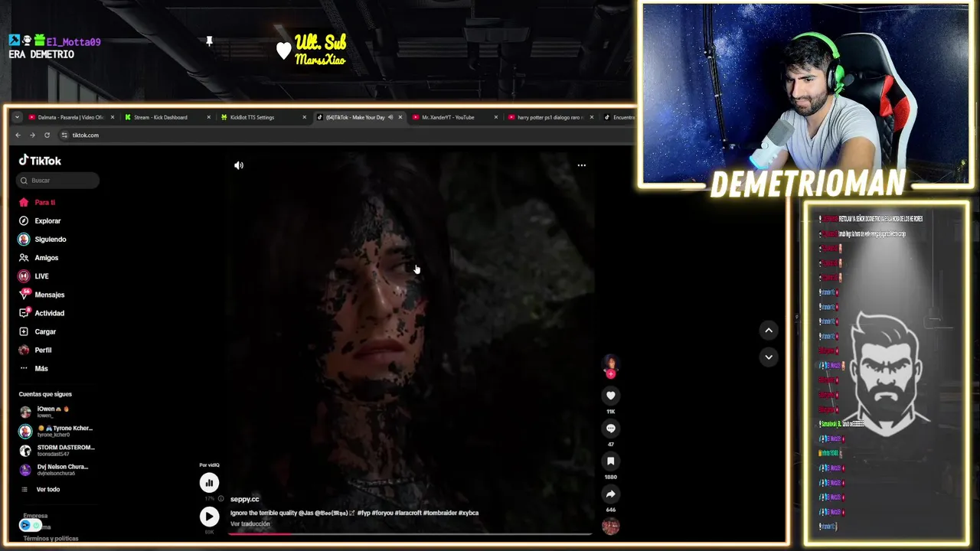Viewport: 980px width, 551px height.
Task: Click the vidIQ play button
Action: pos(209,517)
